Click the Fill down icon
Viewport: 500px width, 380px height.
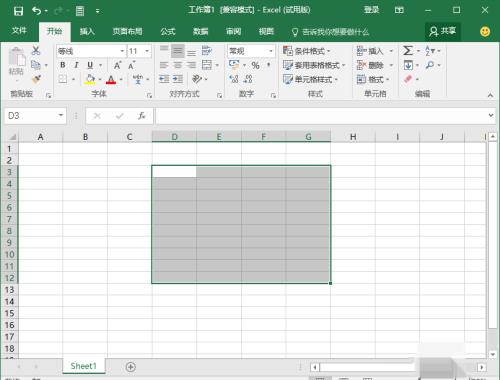408,65
